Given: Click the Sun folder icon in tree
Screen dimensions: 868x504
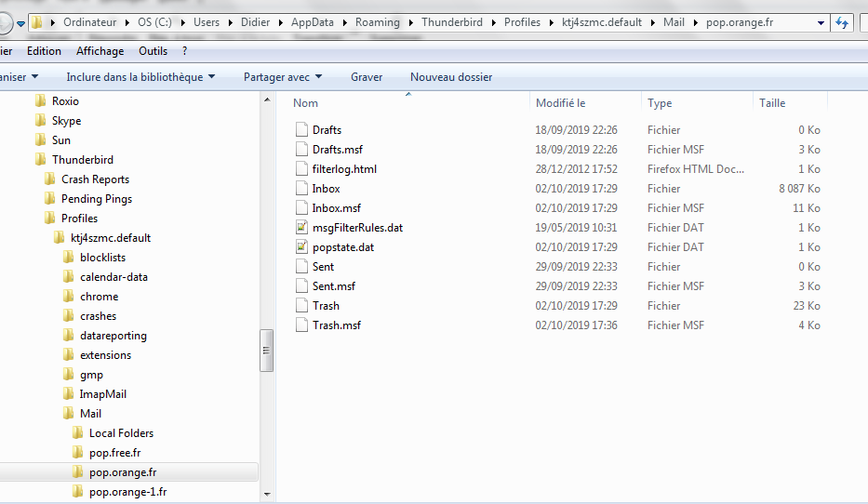Looking at the screenshot, I should pos(40,140).
